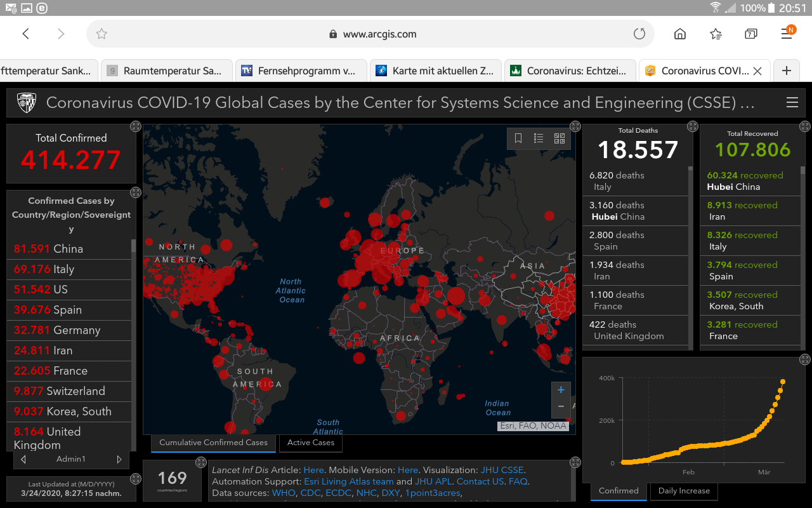Viewport: 812px width, 508px height.
Task: Open the basemap gallery grid icon
Action: [x=560, y=138]
